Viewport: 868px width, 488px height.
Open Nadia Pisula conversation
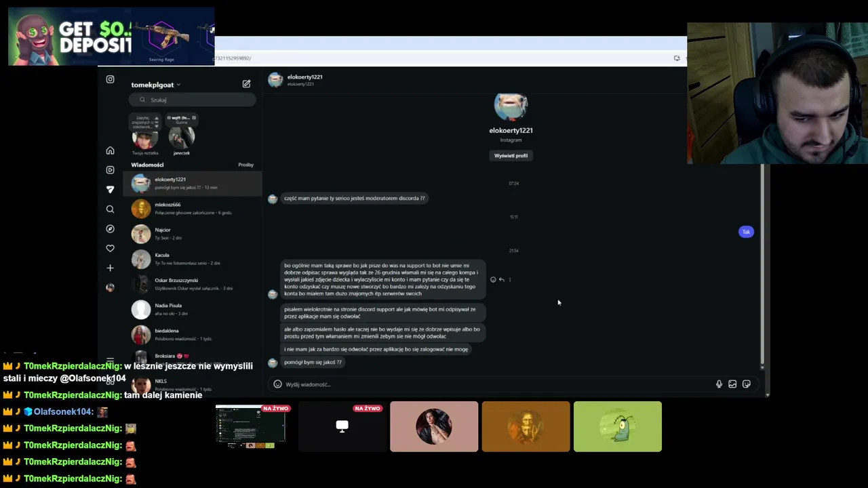(193, 309)
